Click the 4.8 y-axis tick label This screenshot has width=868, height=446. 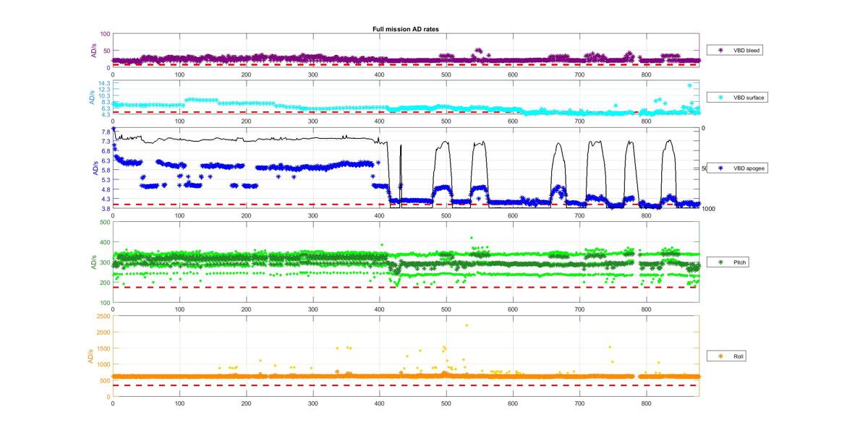[x=106, y=189]
